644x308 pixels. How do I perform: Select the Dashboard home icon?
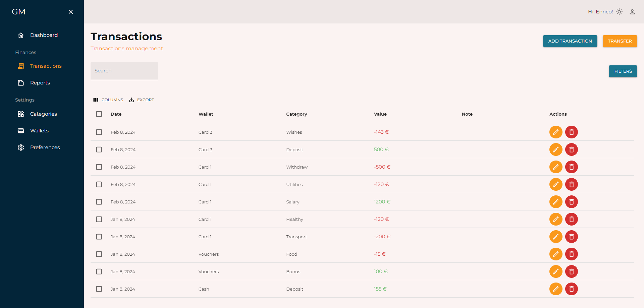point(21,35)
